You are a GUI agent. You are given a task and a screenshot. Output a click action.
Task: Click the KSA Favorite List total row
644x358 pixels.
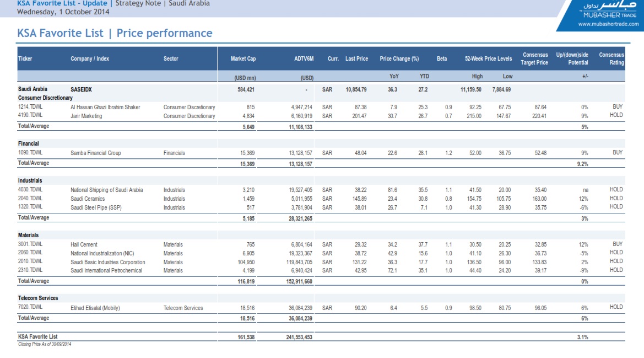[37, 336]
